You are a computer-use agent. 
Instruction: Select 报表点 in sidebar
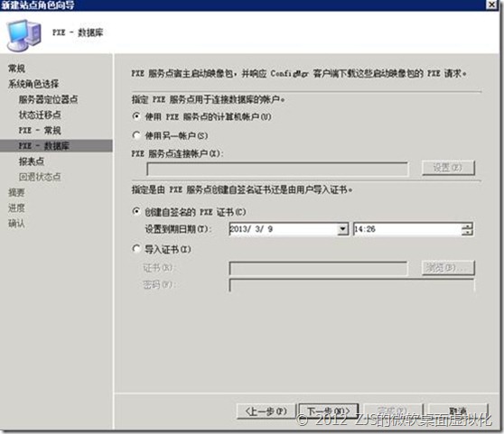tap(32, 162)
